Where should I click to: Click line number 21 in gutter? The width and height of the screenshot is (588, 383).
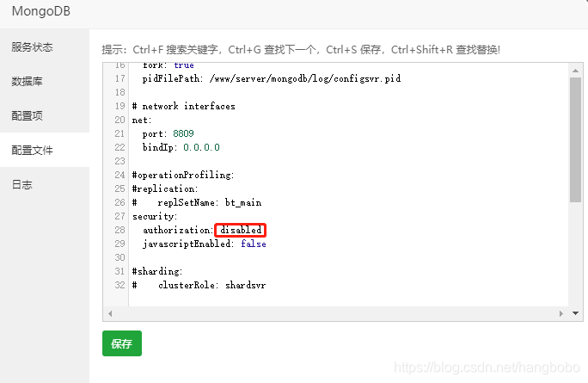point(119,133)
